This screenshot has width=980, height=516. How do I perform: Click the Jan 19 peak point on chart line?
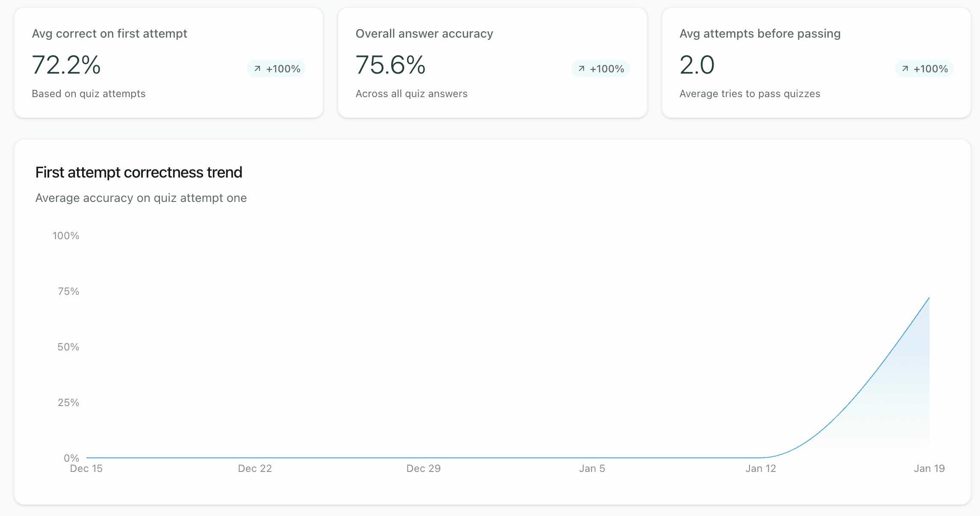pos(929,298)
